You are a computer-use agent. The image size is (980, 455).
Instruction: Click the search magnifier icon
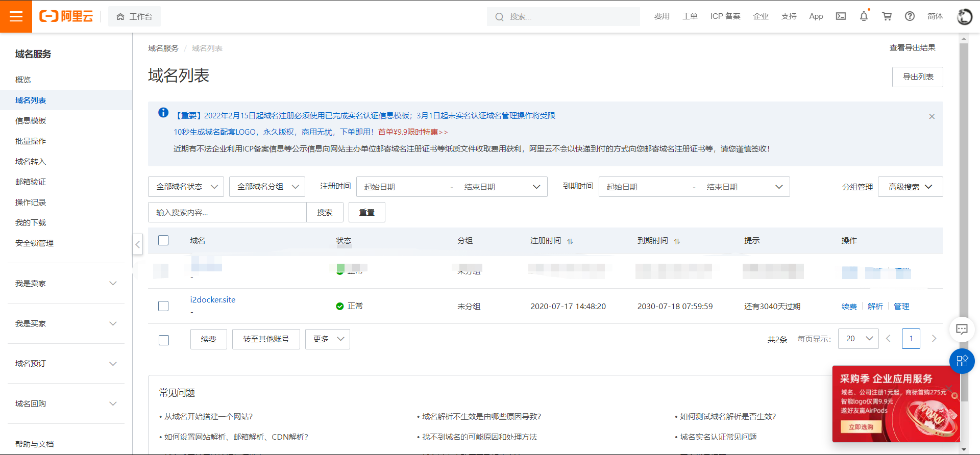499,17
